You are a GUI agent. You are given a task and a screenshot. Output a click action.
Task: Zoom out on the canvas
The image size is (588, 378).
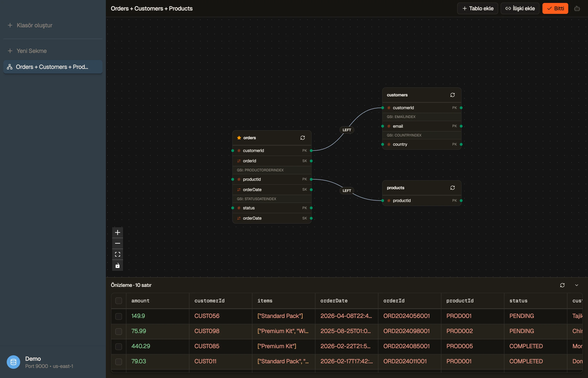click(x=118, y=243)
